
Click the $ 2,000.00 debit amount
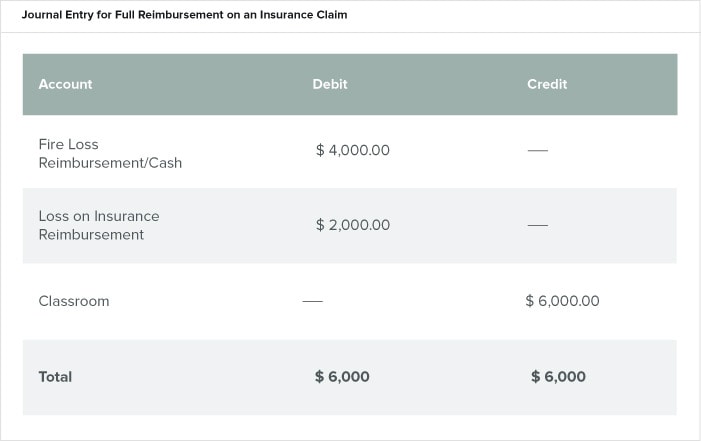353,225
